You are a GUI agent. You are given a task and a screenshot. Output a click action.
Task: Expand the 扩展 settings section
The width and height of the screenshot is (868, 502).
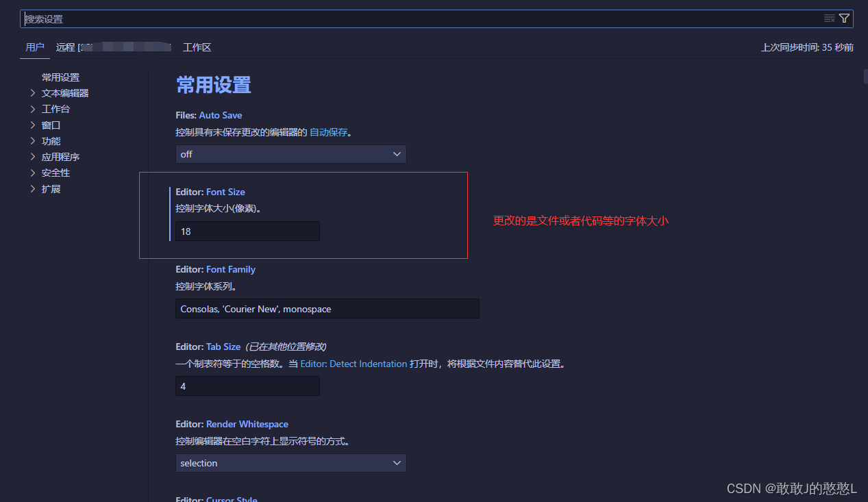click(x=50, y=188)
